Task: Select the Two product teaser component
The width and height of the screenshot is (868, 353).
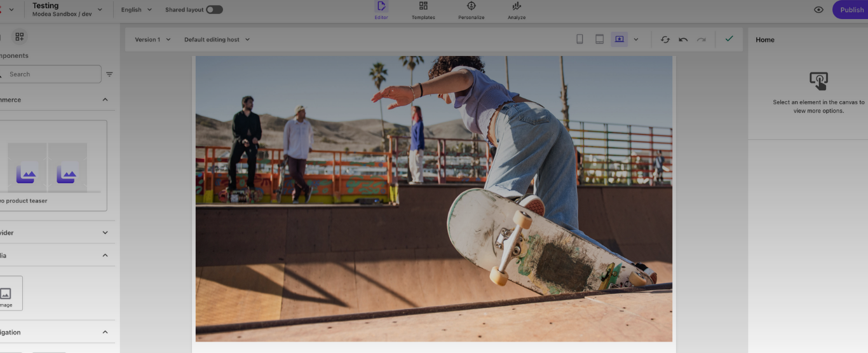Action: [53, 165]
